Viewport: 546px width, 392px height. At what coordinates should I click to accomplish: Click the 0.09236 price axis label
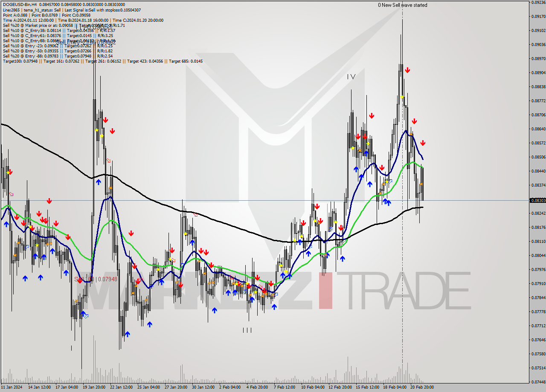pyautogui.click(x=539, y=2)
